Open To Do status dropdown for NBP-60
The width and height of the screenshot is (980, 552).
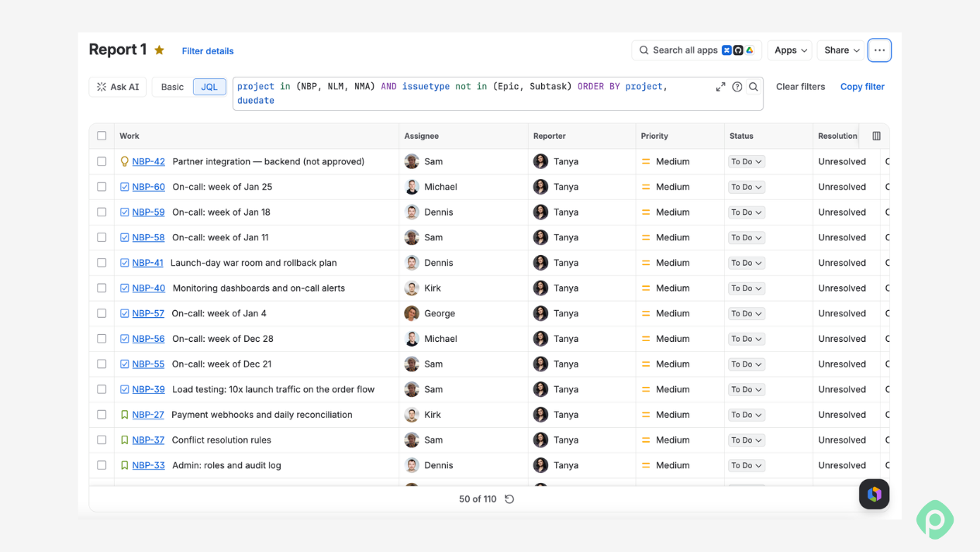pos(747,187)
